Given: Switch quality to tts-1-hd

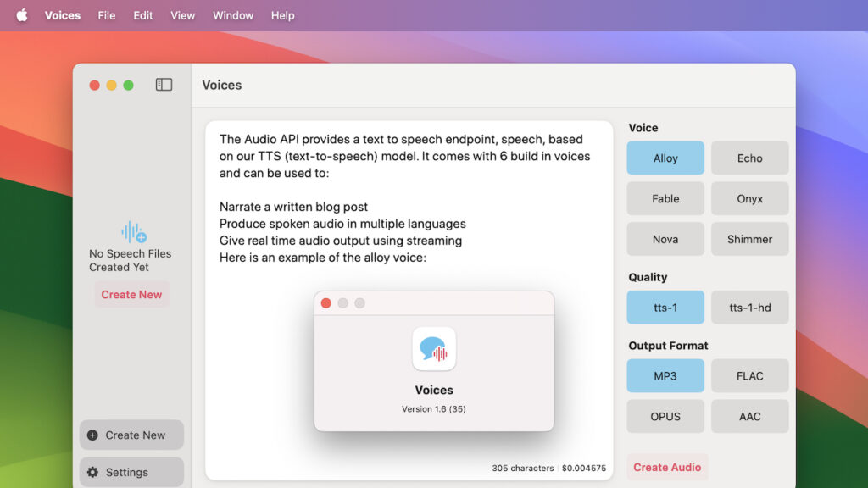Looking at the screenshot, I should pos(749,308).
